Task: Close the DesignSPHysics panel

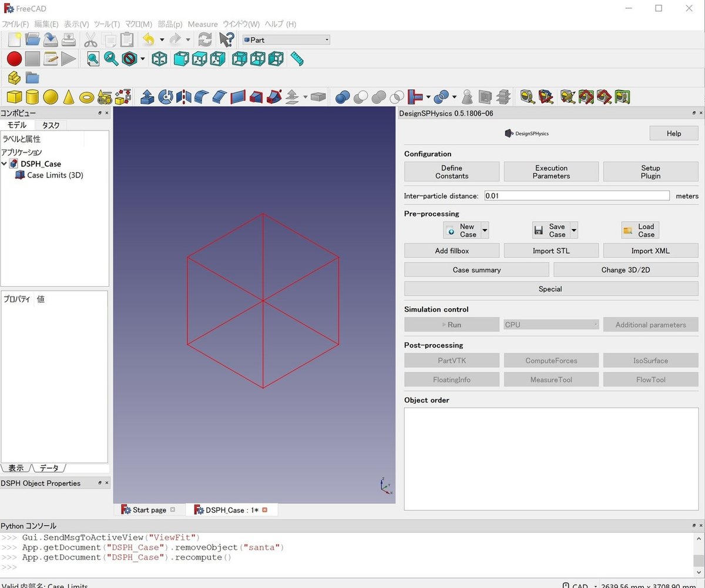Action: pyautogui.click(x=700, y=113)
